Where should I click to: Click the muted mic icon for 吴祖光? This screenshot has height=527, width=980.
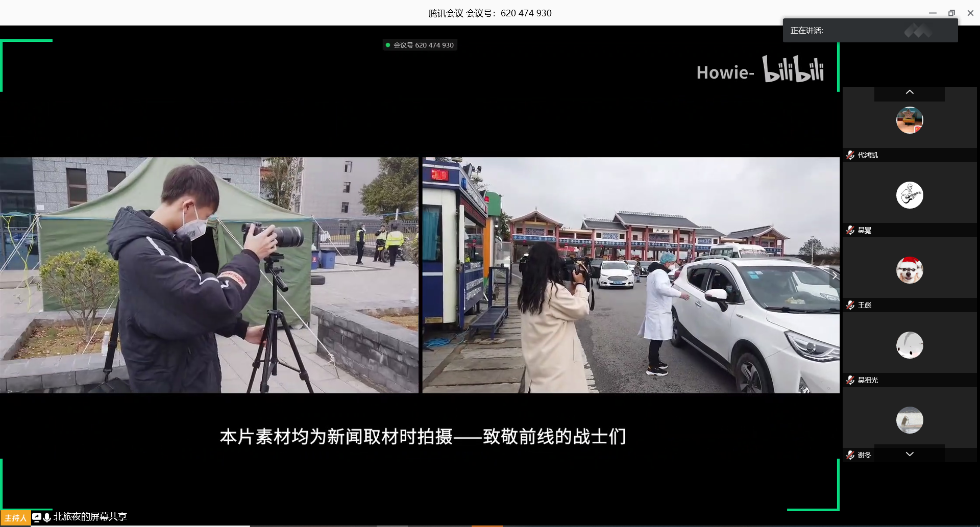point(850,380)
